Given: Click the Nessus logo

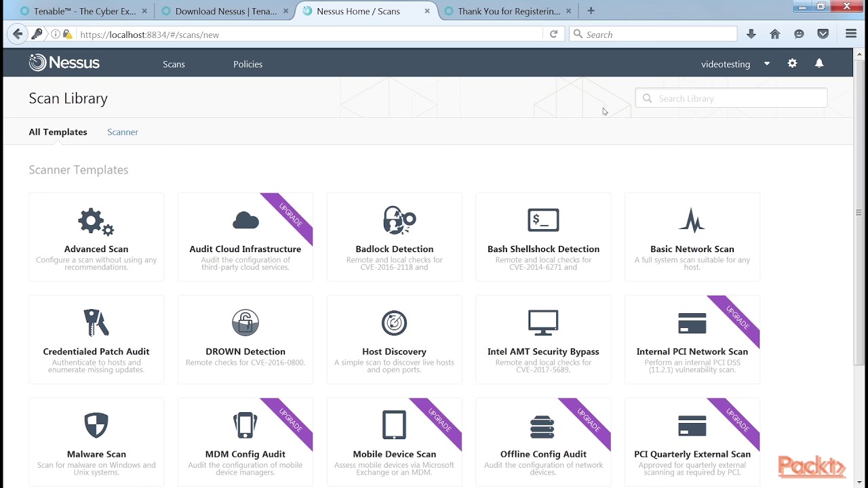Looking at the screenshot, I should coord(64,63).
